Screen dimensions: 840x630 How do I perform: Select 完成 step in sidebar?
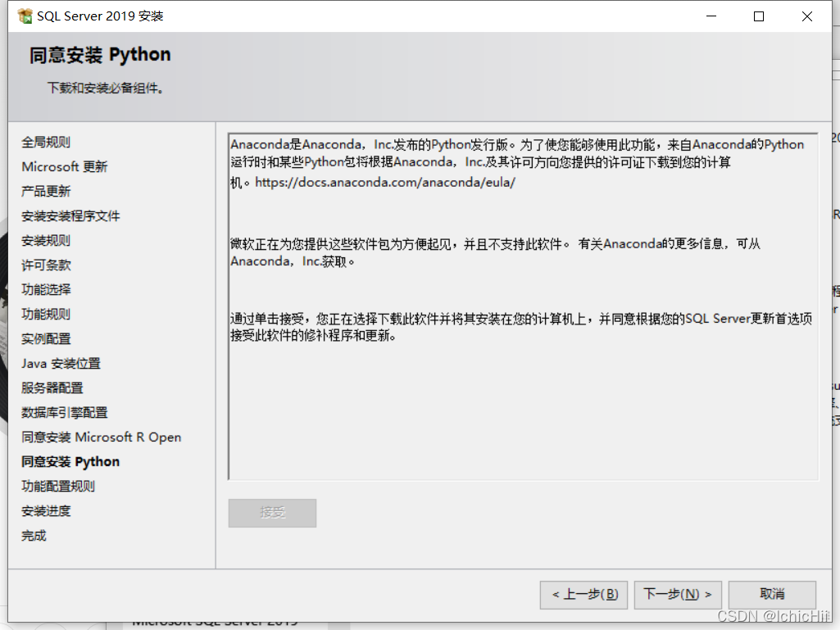[x=34, y=536]
